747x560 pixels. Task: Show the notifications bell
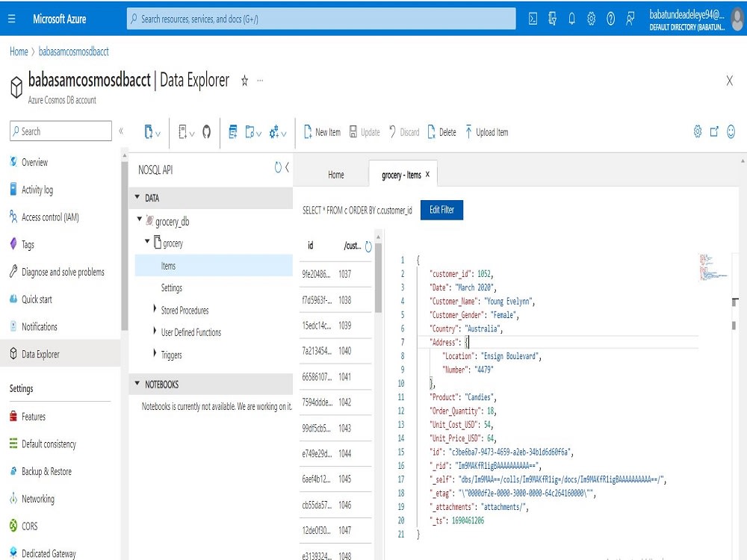[x=571, y=19]
